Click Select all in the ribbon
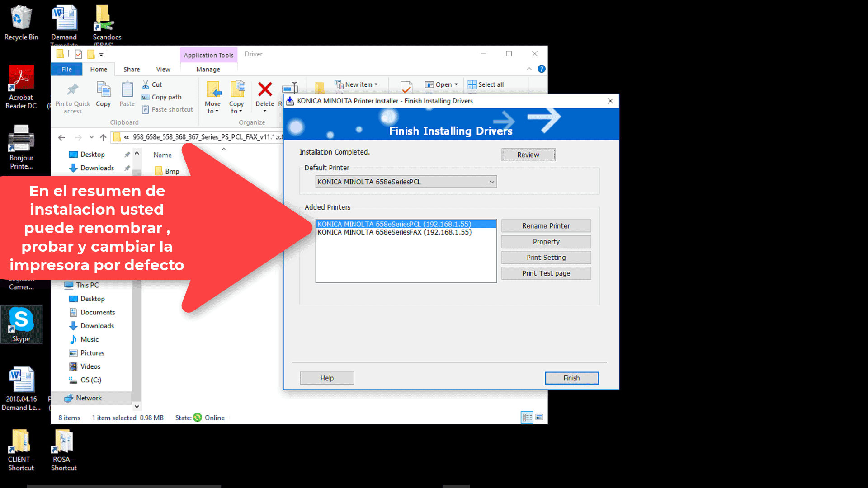 click(x=486, y=84)
